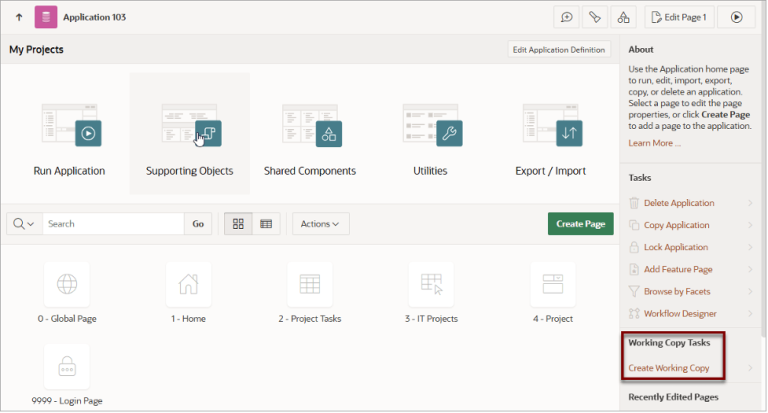Switch to icon grid view
Screen dimensions: 768x413
(238, 224)
